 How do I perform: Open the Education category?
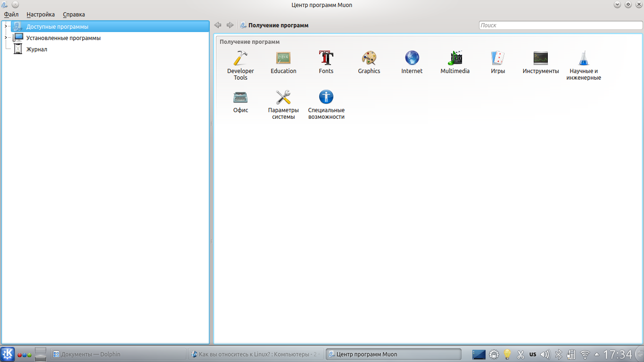coord(283,62)
